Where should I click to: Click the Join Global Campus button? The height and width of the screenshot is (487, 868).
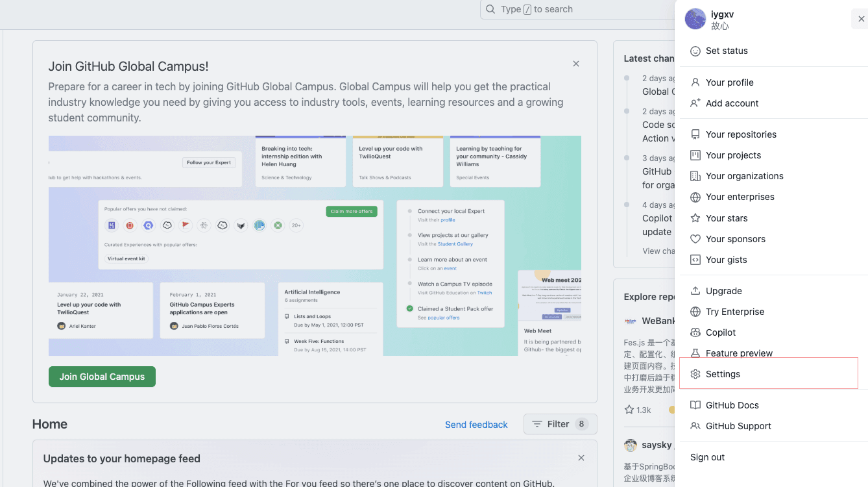click(102, 377)
